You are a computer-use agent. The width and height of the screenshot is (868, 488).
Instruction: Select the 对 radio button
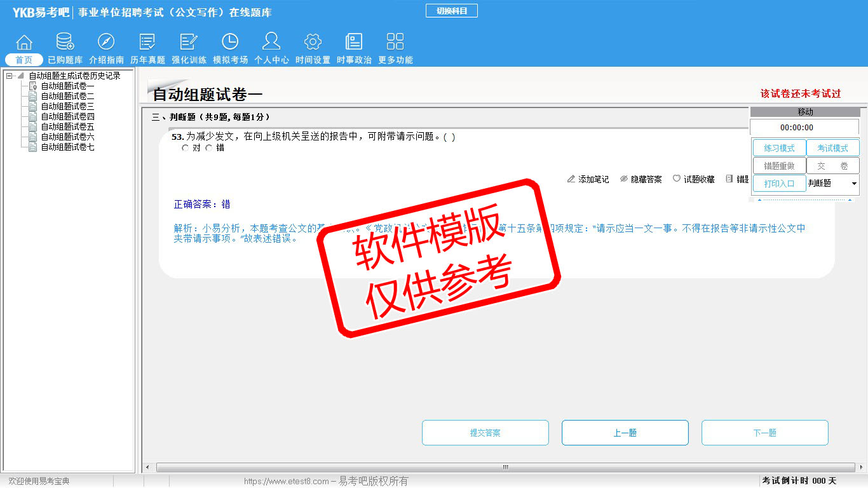coord(186,148)
